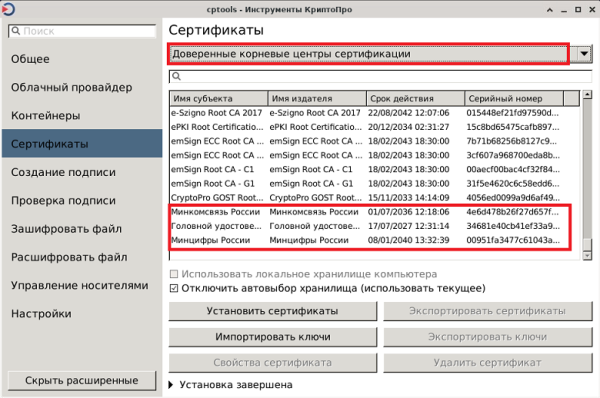Click serial number '7b71b68256b8127c9...'
The width and height of the screenshot is (600, 398).
click(x=512, y=141)
